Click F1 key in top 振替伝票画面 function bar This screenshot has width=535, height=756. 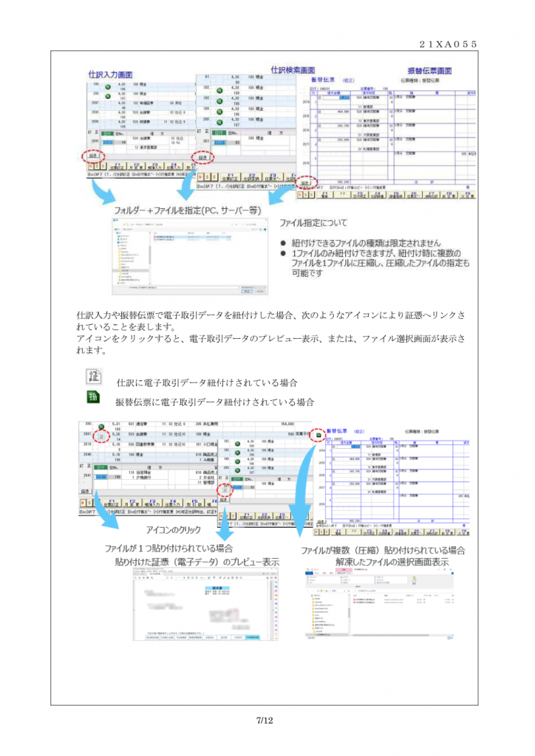click(x=324, y=194)
